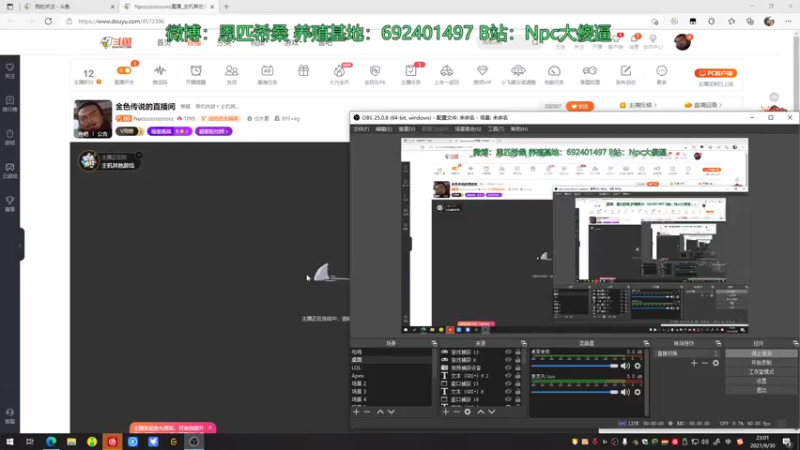The image size is (800, 450).
Task: Open the OBS 文件(F) menu
Action: pos(361,129)
